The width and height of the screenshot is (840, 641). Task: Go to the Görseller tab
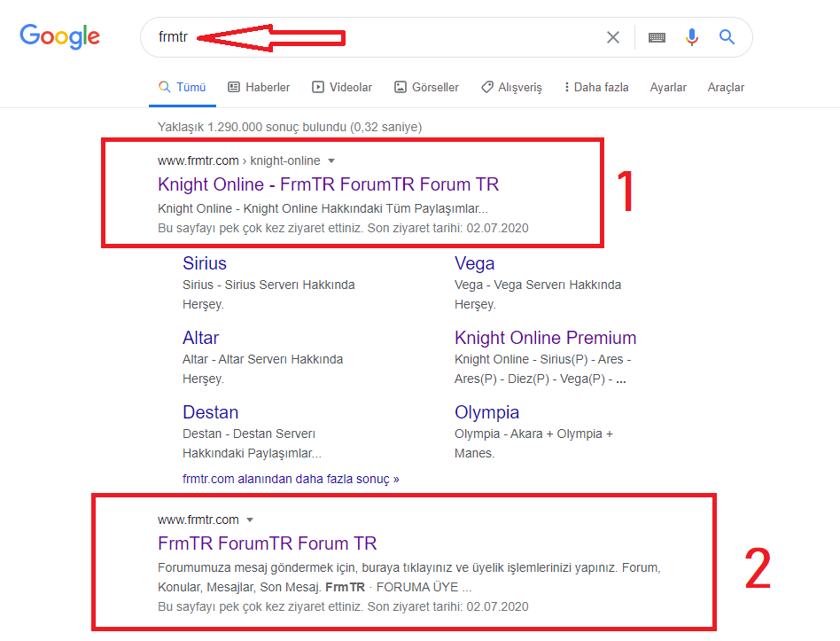coord(426,88)
